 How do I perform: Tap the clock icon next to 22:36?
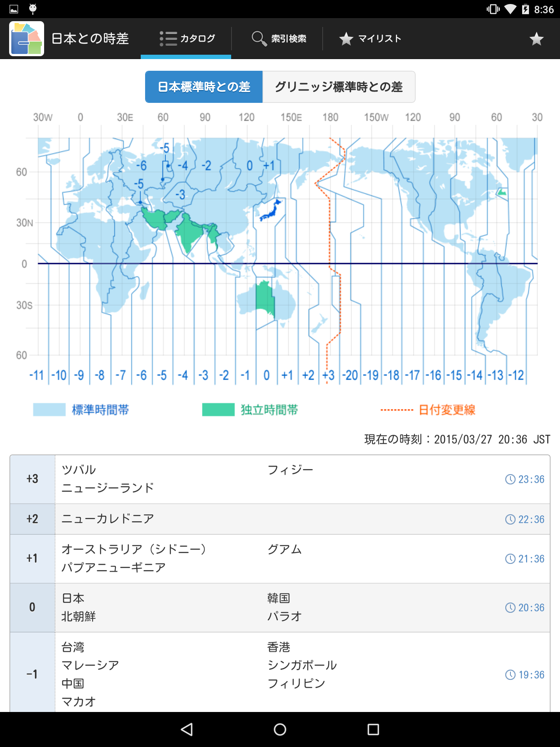tap(510, 519)
